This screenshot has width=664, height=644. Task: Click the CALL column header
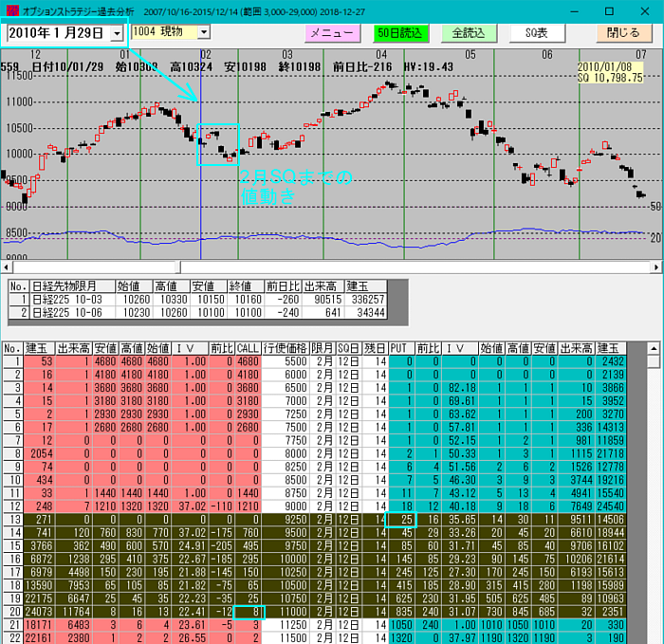[x=248, y=348]
